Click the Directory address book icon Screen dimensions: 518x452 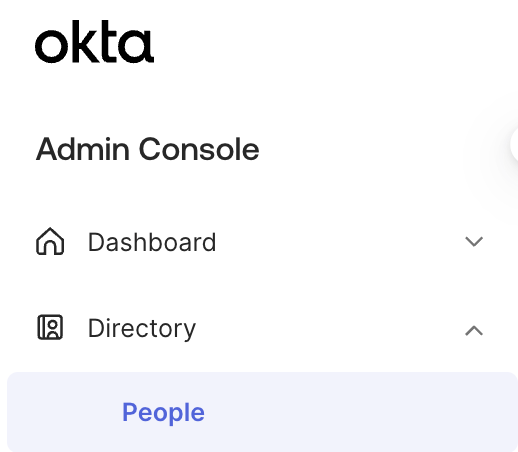pos(50,327)
